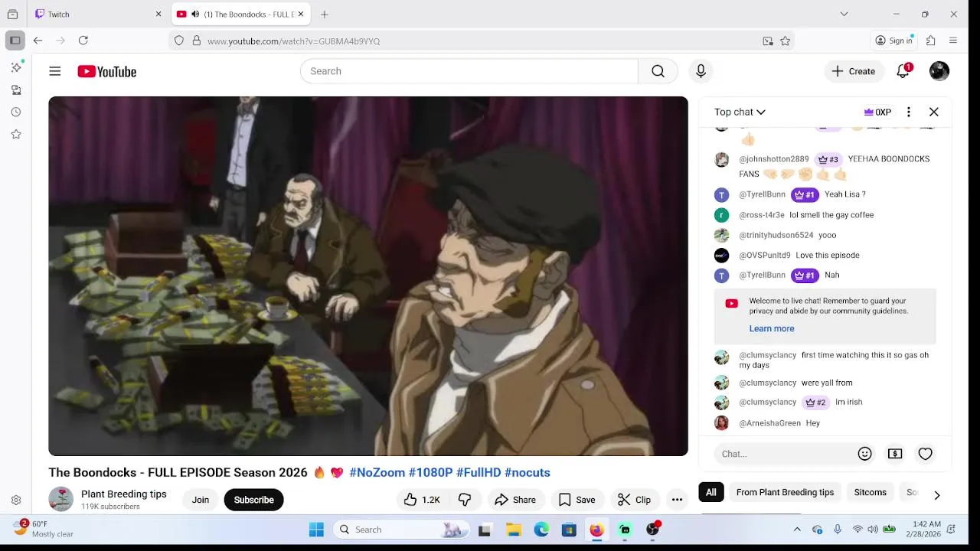Open Firefox application menu
980x551 pixels.
[953, 41]
